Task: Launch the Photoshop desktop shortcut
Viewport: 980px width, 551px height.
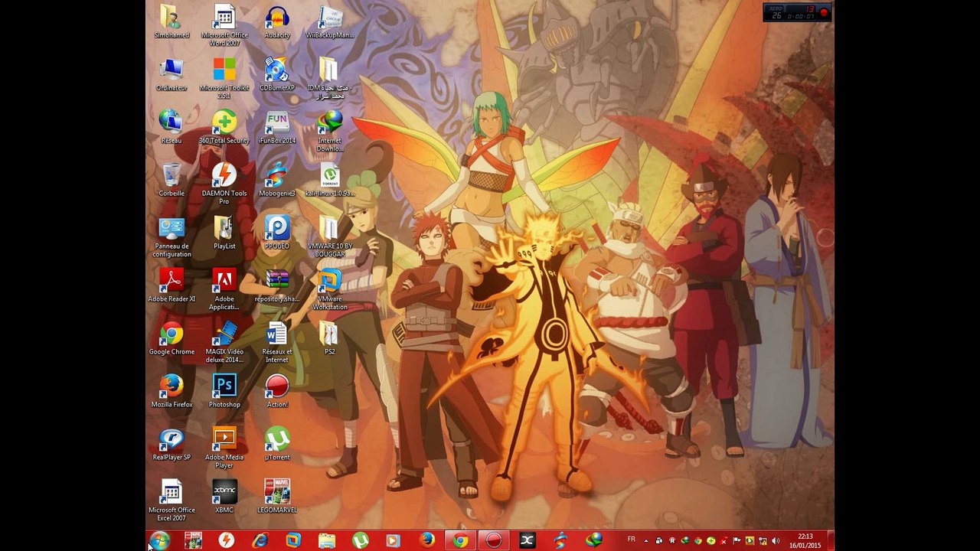Action: coord(224,391)
